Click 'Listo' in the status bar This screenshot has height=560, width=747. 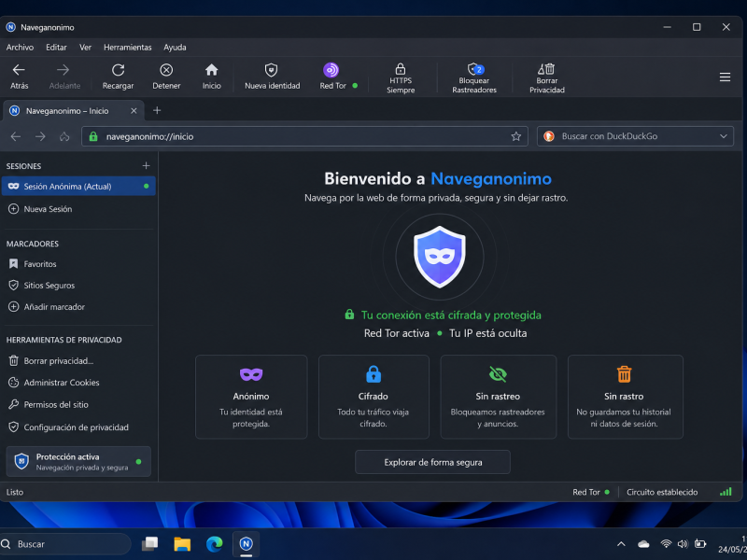14,492
